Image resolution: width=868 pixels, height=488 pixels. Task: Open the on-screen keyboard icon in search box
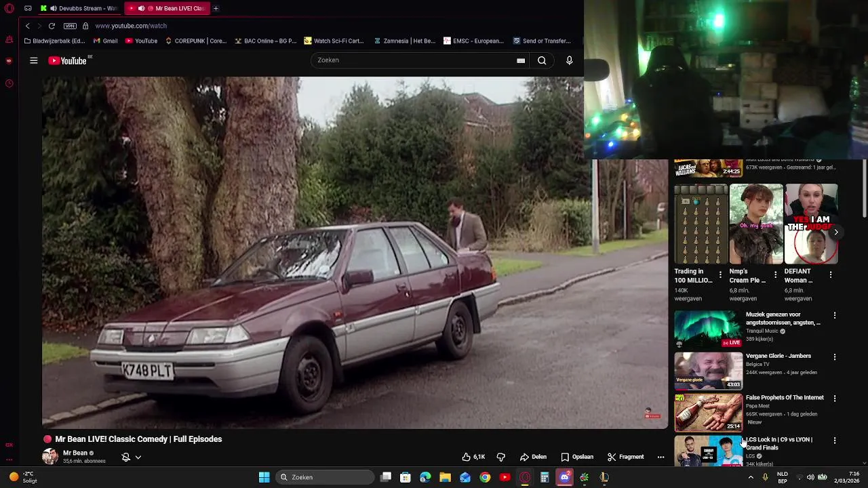521,60
